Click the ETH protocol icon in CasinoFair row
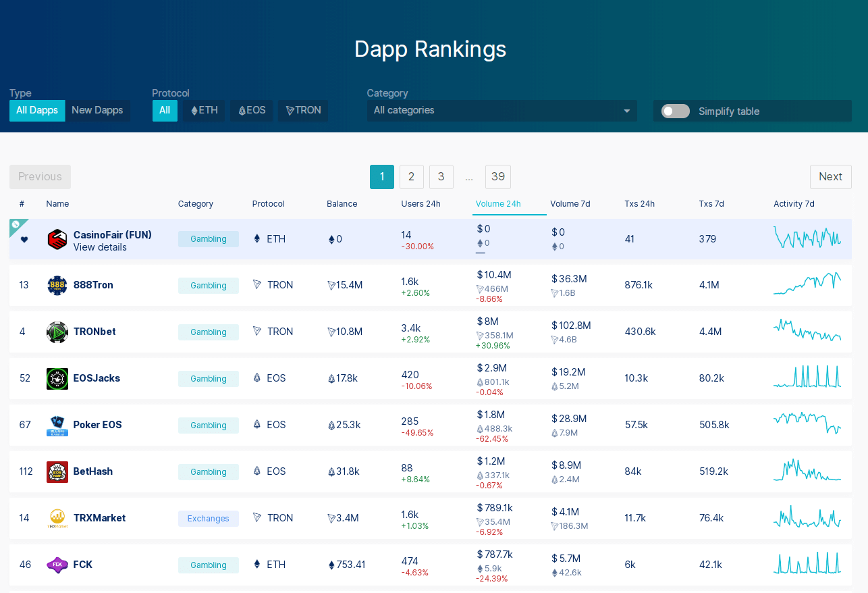 (x=256, y=238)
